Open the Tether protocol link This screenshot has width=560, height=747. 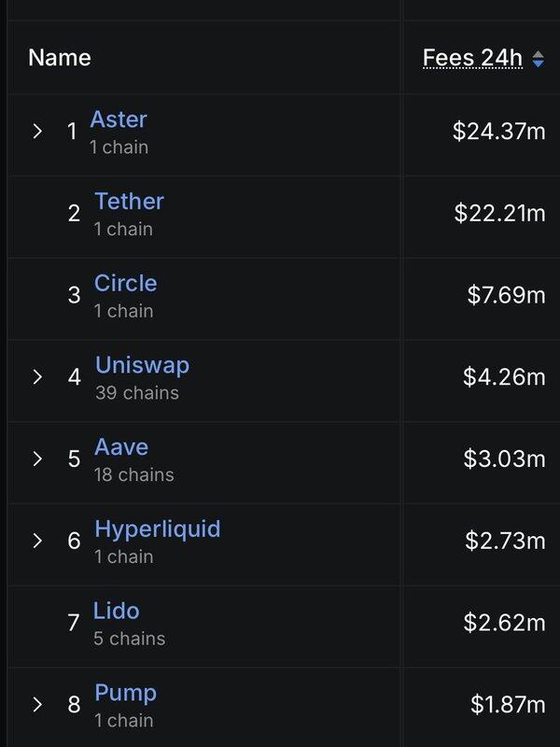129,201
